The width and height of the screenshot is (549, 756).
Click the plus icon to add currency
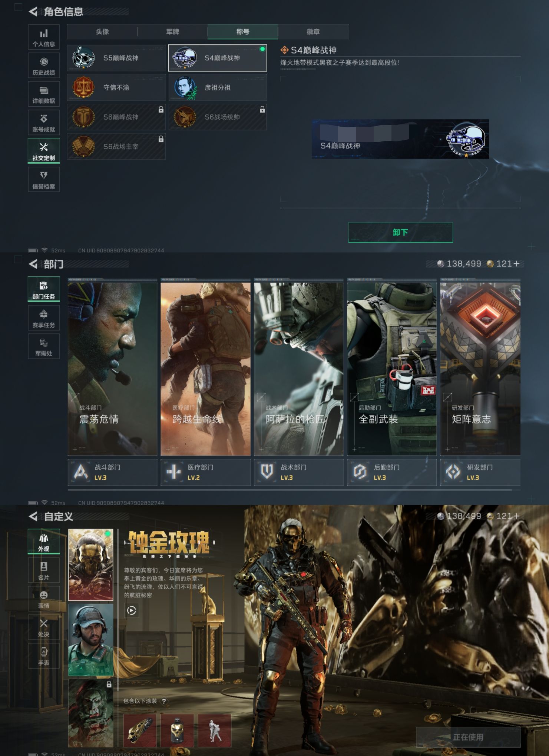(x=516, y=264)
